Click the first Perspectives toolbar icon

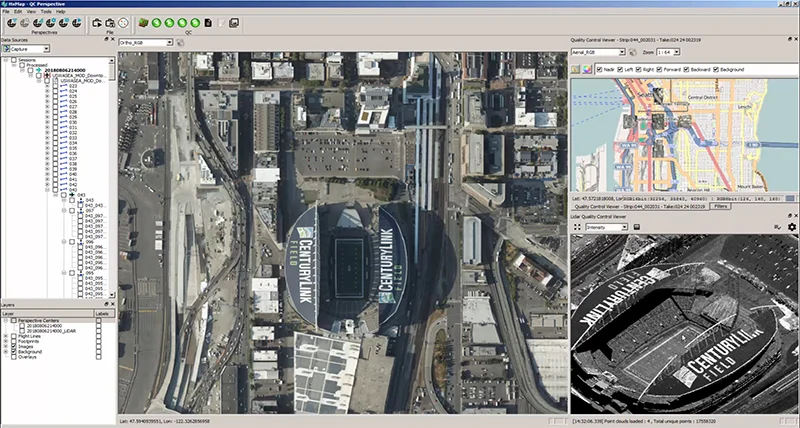[x=11, y=23]
